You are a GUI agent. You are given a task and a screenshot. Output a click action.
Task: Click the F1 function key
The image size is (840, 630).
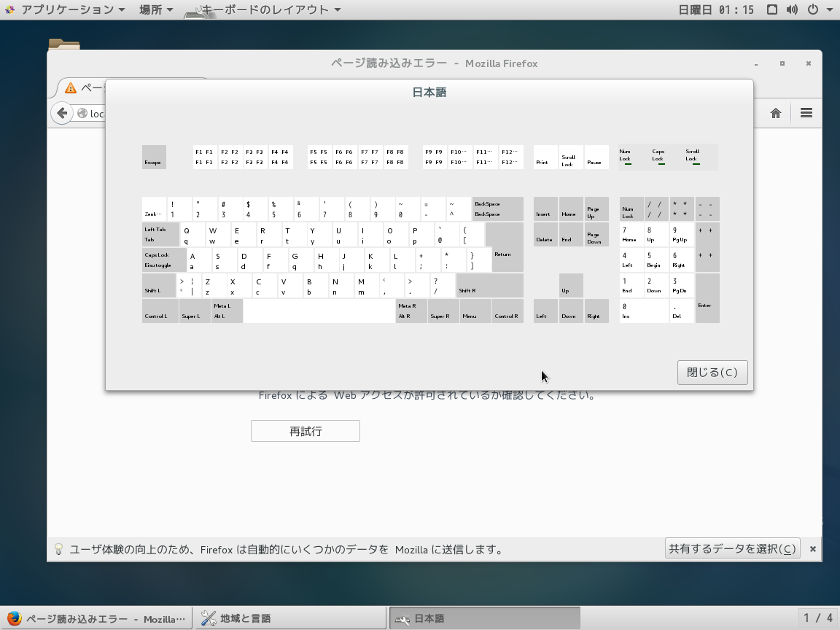pos(205,157)
